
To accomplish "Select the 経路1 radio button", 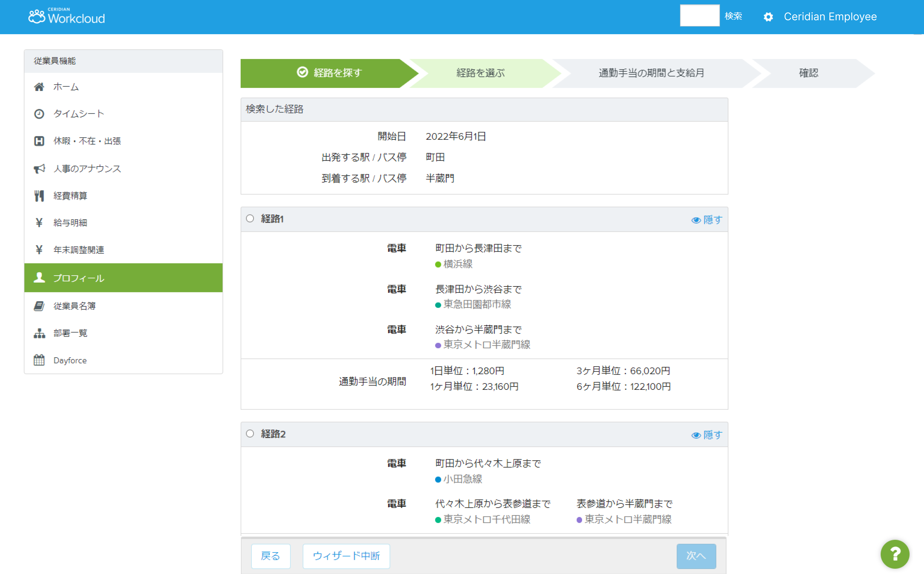I will 250,219.
